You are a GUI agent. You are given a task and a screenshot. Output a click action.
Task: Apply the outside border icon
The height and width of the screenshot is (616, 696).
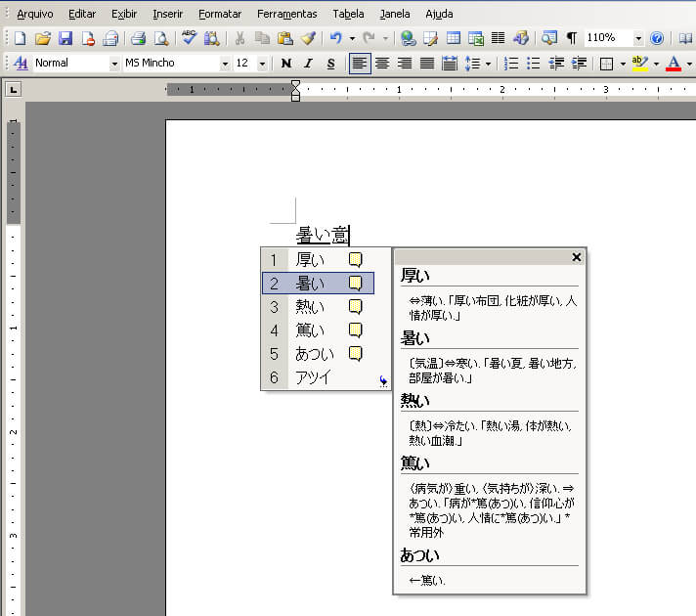coord(606,64)
